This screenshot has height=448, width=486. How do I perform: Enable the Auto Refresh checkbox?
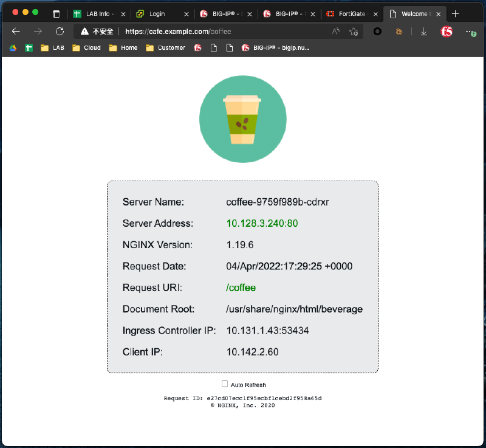pyautogui.click(x=225, y=384)
